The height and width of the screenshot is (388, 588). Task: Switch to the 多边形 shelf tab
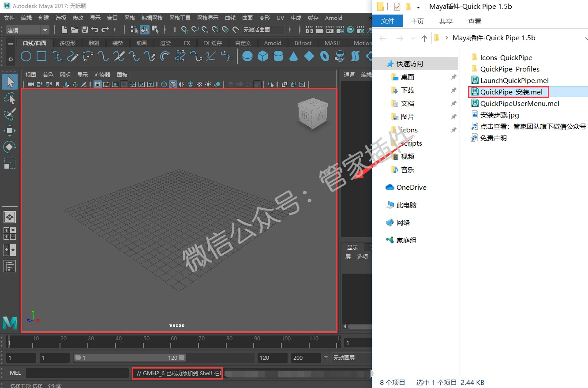click(x=67, y=43)
